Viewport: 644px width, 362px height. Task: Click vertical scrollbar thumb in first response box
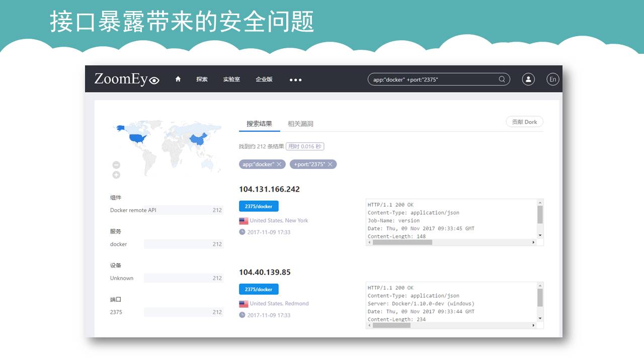(540, 214)
